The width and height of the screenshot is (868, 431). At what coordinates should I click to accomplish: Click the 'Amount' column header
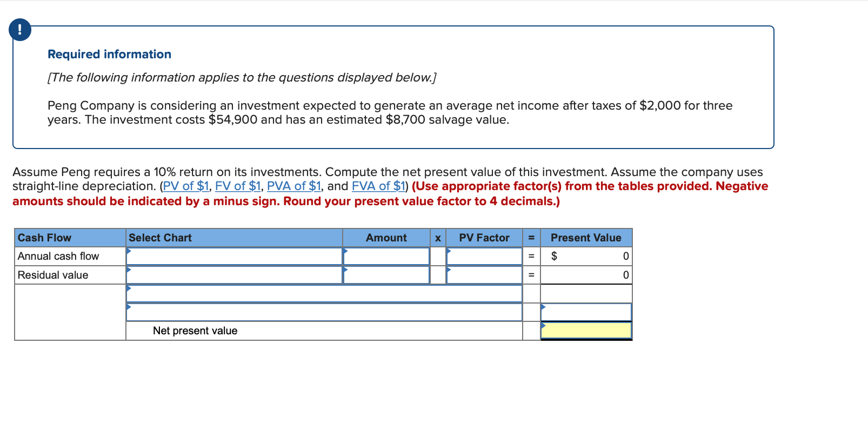tap(386, 238)
